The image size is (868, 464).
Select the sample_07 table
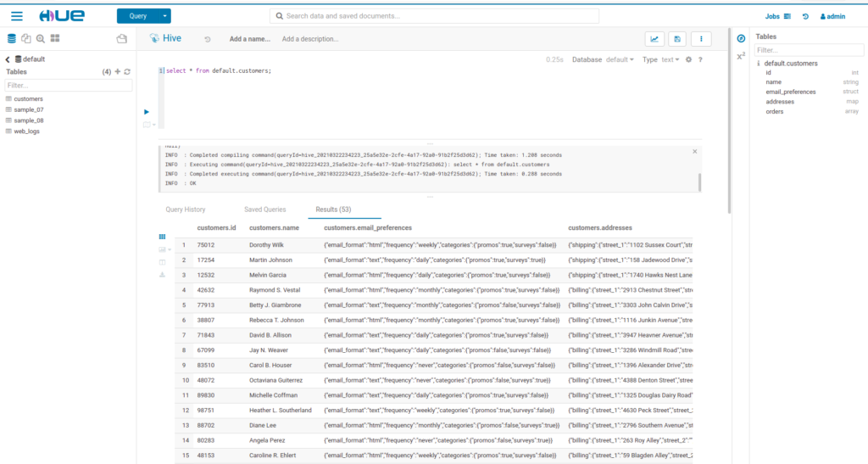(x=28, y=109)
